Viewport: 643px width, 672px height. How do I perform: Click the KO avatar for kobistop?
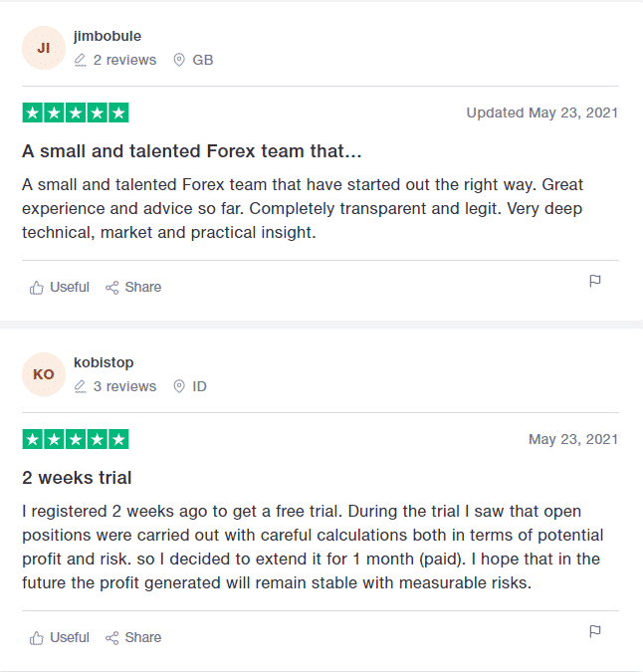44,374
